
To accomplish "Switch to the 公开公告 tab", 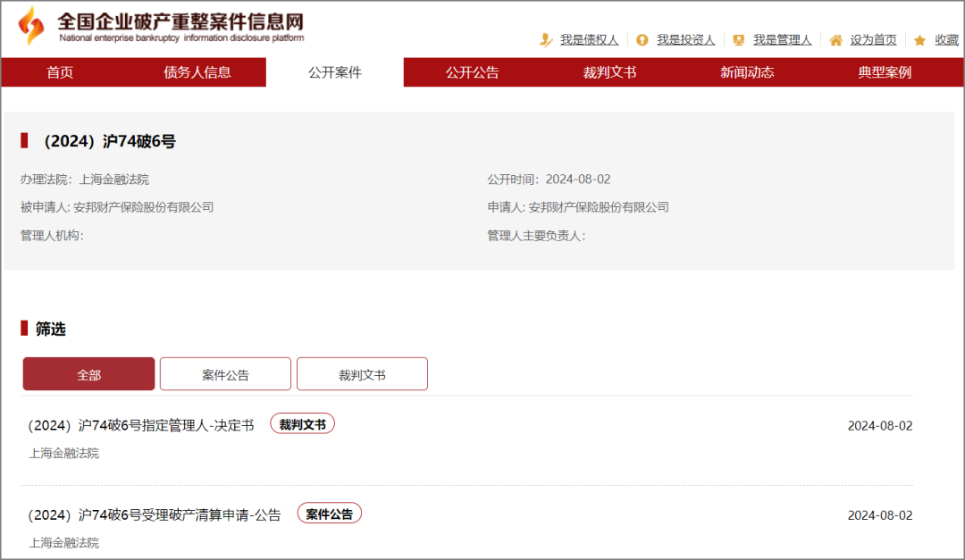I will click(471, 72).
